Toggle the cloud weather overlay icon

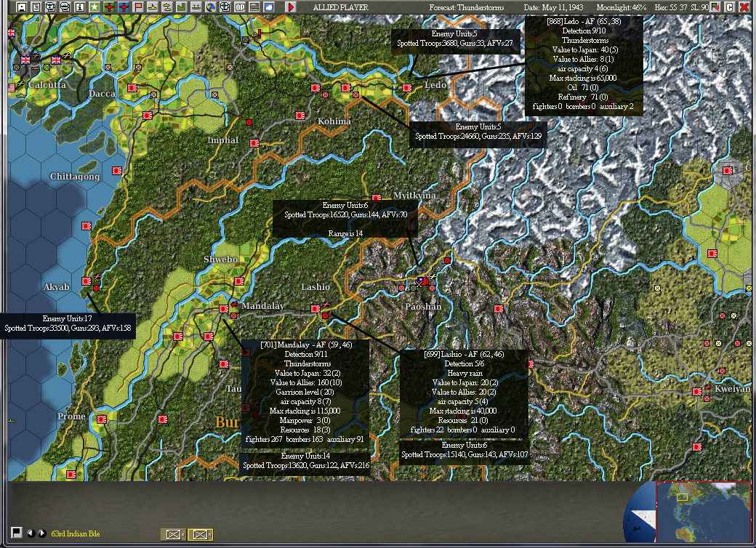click(268, 7)
